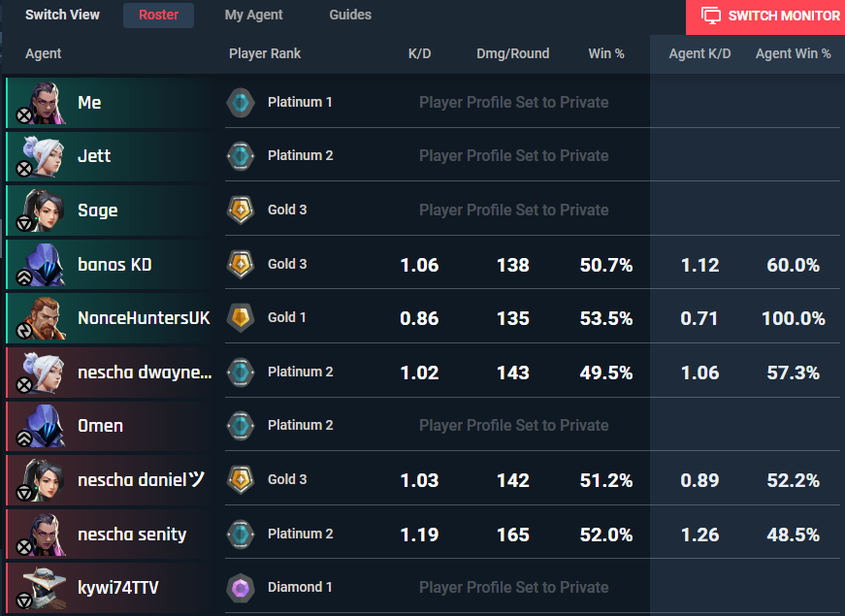Click the sentinel role icon beside kywi74TTV
The image size is (845, 616).
[24, 600]
